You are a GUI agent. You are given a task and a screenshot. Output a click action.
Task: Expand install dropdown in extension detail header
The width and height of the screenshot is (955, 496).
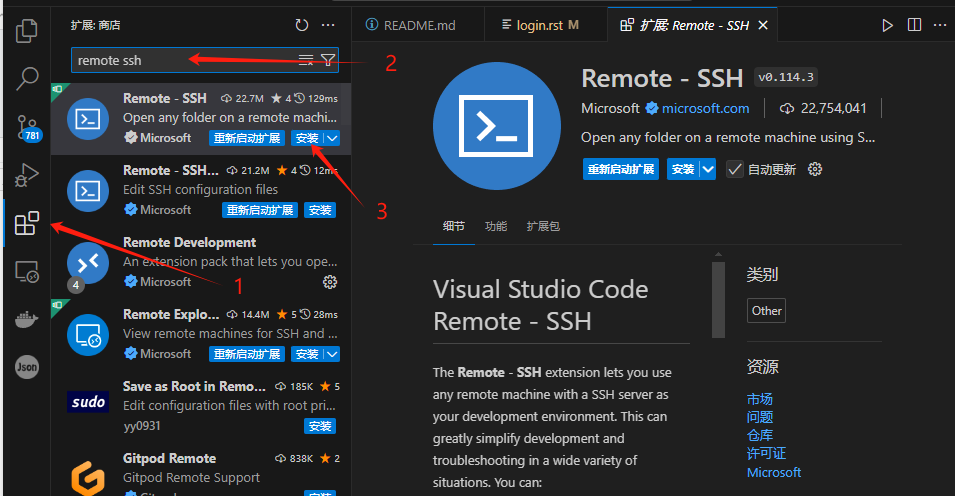708,169
